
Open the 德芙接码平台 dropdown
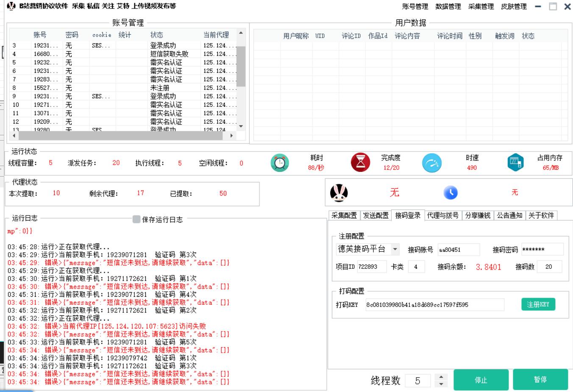coord(395,249)
